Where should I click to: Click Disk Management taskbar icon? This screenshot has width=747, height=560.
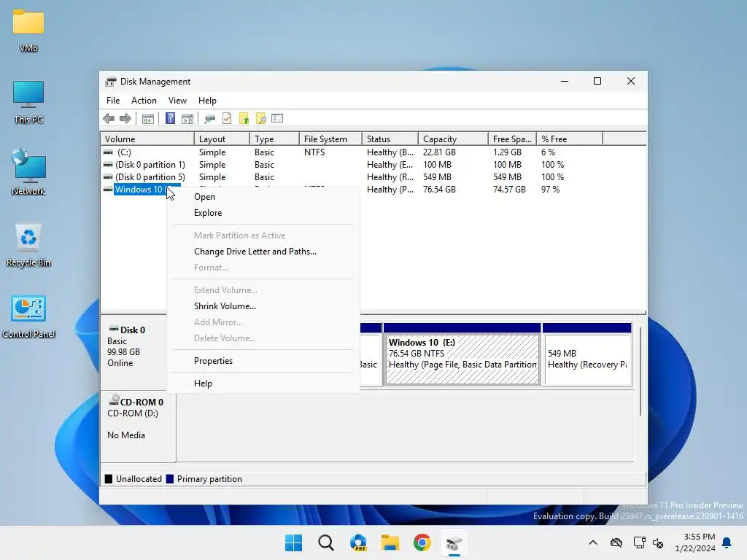pyautogui.click(x=454, y=542)
